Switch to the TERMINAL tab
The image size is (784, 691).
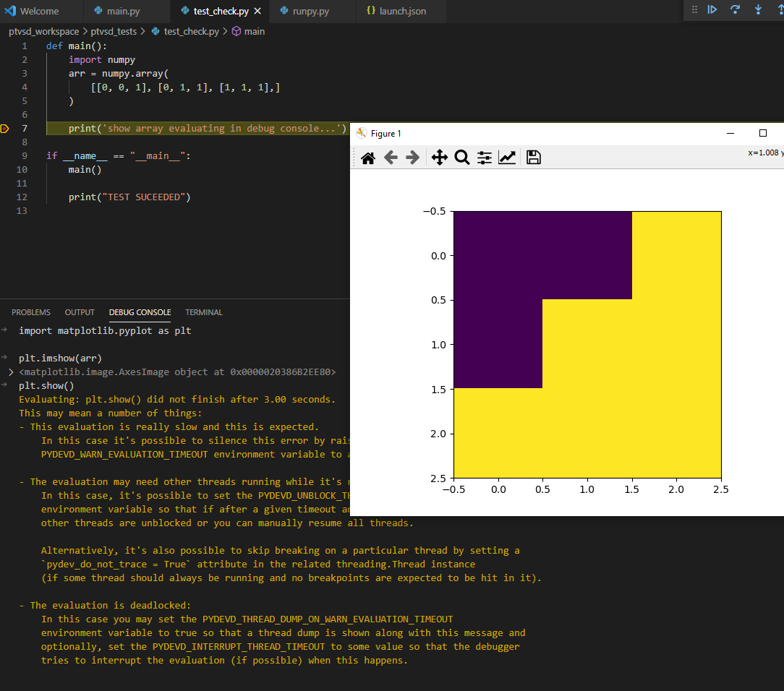pyautogui.click(x=203, y=312)
